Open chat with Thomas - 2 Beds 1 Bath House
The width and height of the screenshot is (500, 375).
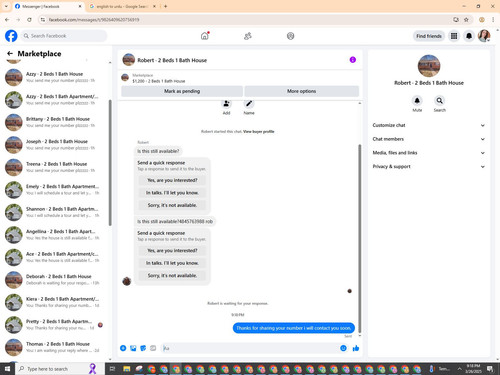[x=56, y=347]
